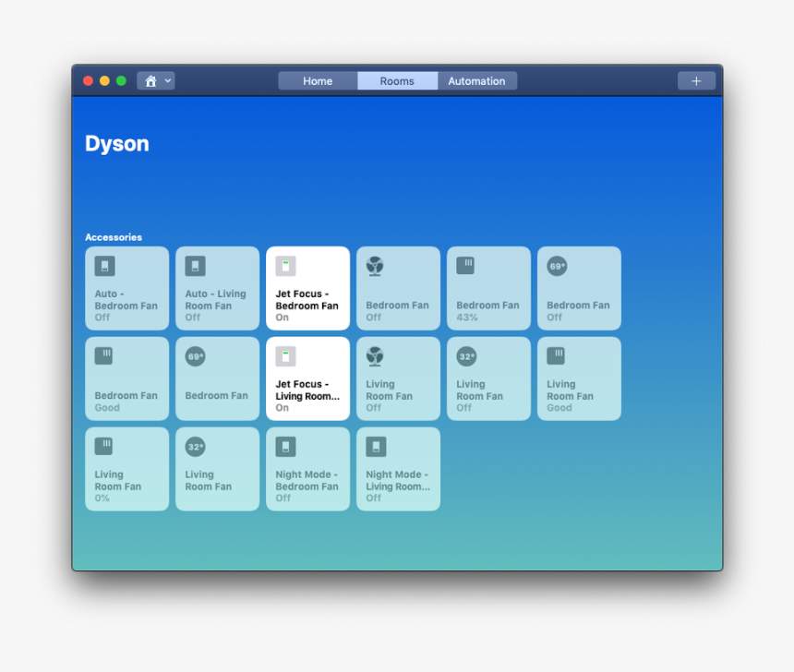Click the Living Room Fan 0% tile
This screenshot has width=794, height=672.
[126, 469]
